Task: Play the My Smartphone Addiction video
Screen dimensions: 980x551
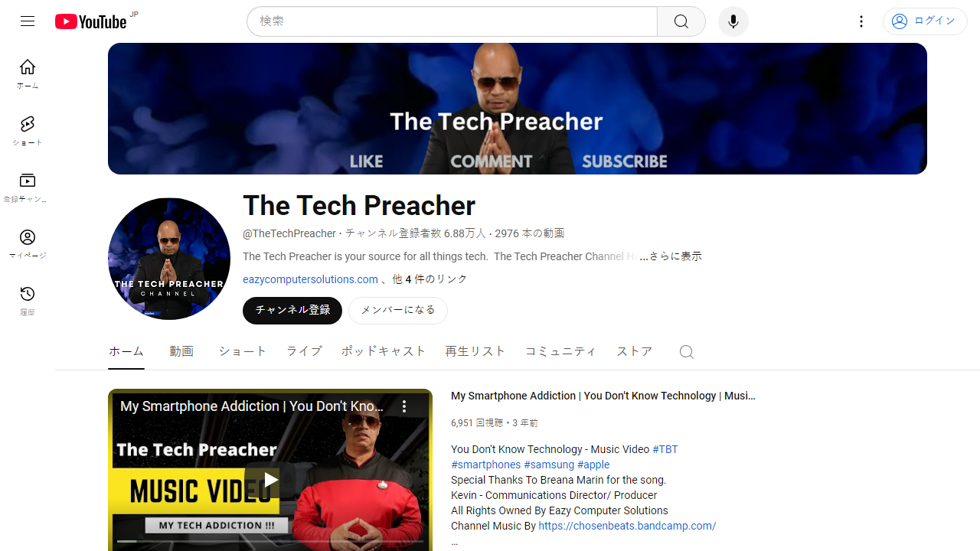Action: click(270, 480)
